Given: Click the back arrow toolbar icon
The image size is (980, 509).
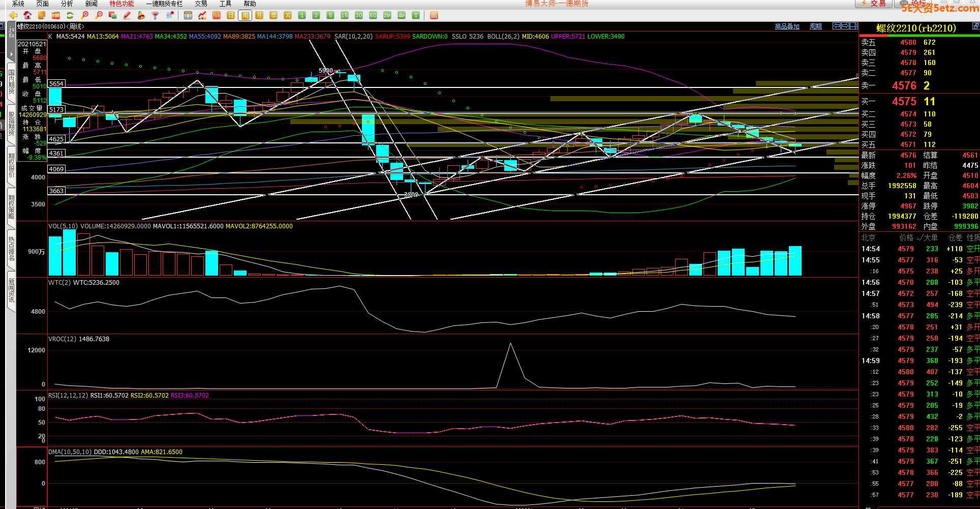Looking at the screenshot, I should coord(13,16).
